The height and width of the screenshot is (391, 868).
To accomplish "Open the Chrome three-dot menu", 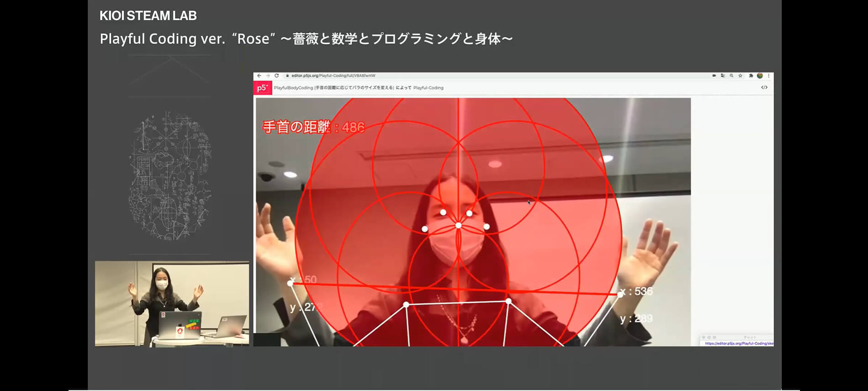I will [768, 76].
